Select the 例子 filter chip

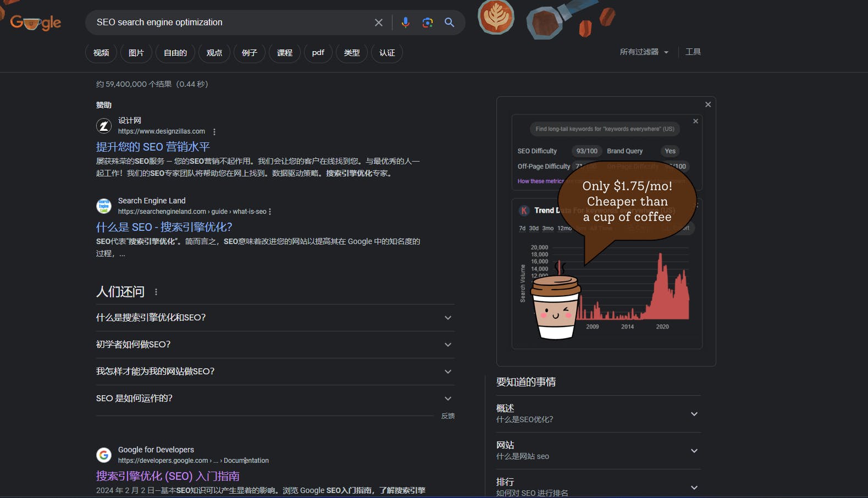tap(250, 53)
